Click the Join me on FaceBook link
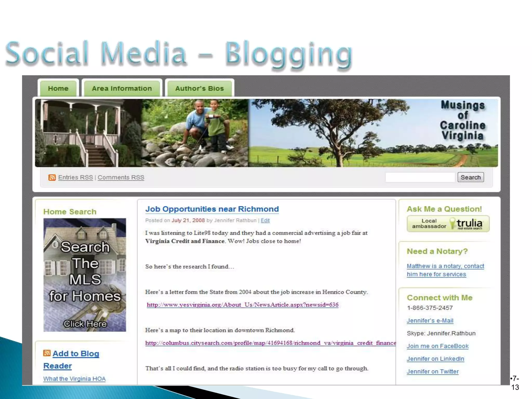532x399 pixels. pos(437,346)
